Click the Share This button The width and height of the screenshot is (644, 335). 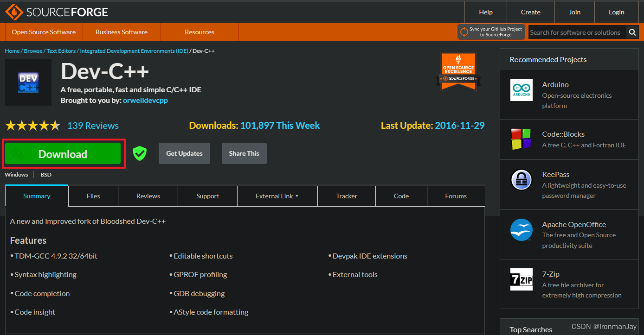click(x=244, y=153)
